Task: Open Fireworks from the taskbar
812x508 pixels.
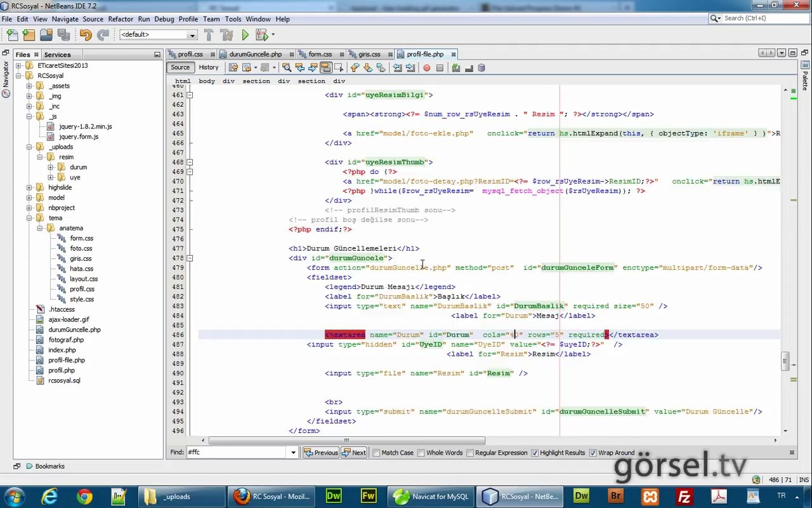Action: point(369,496)
